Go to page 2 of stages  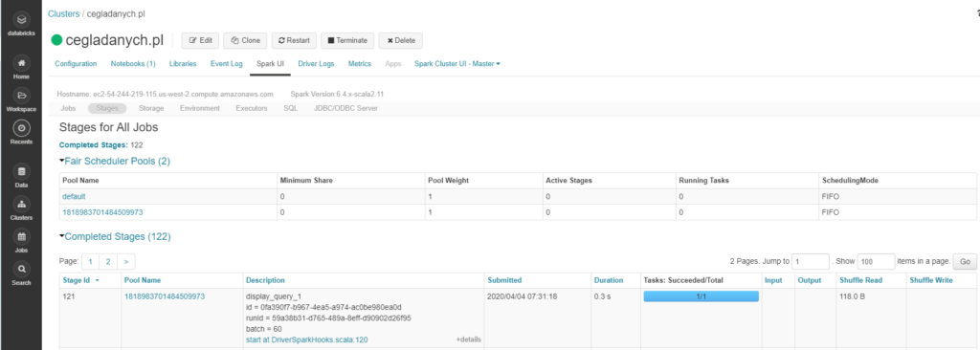click(108, 261)
